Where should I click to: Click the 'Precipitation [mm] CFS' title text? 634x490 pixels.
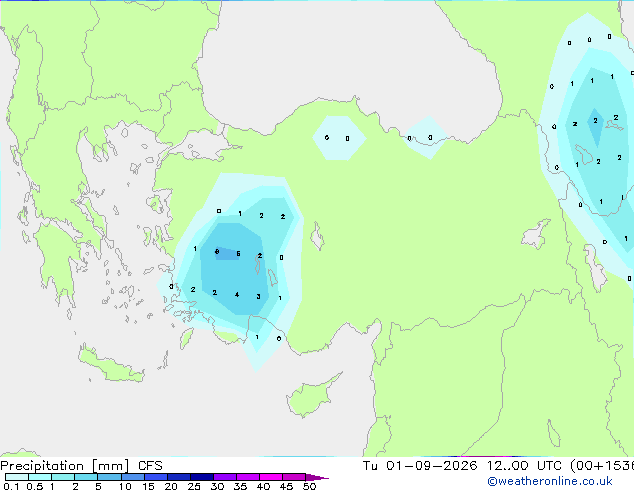click(81, 466)
